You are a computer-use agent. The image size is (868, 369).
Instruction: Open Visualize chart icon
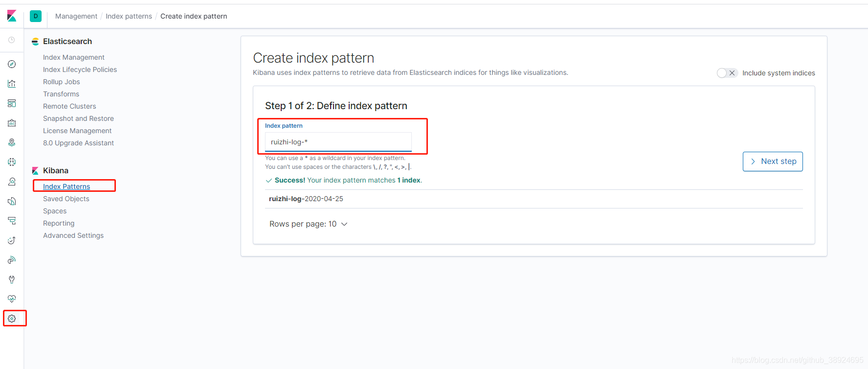pos(12,84)
